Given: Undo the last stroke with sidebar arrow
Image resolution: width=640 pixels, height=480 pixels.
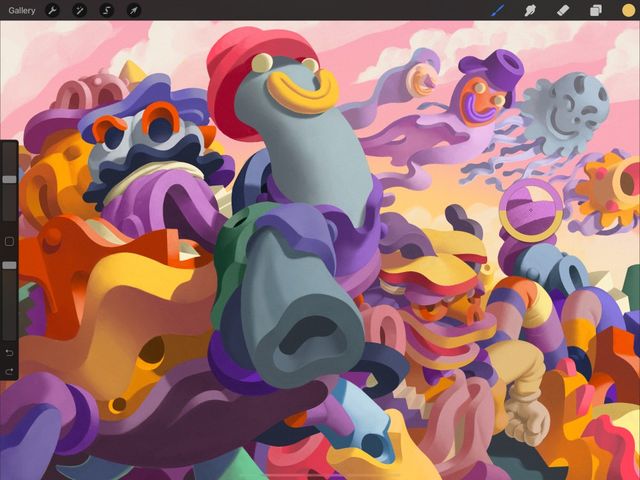Looking at the screenshot, I should pos(9,352).
